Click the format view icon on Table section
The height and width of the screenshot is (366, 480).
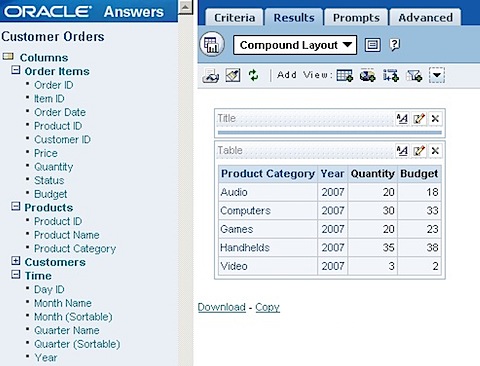(402, 151)
